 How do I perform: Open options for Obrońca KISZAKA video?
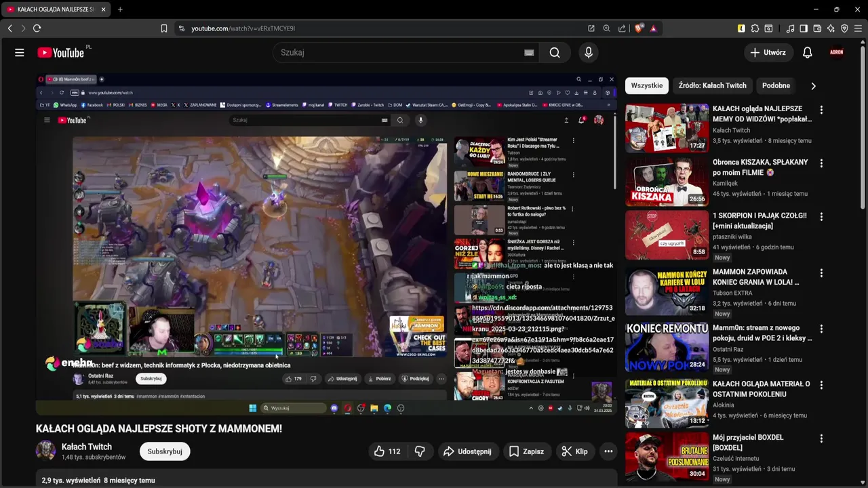click(x=821, y=163)
